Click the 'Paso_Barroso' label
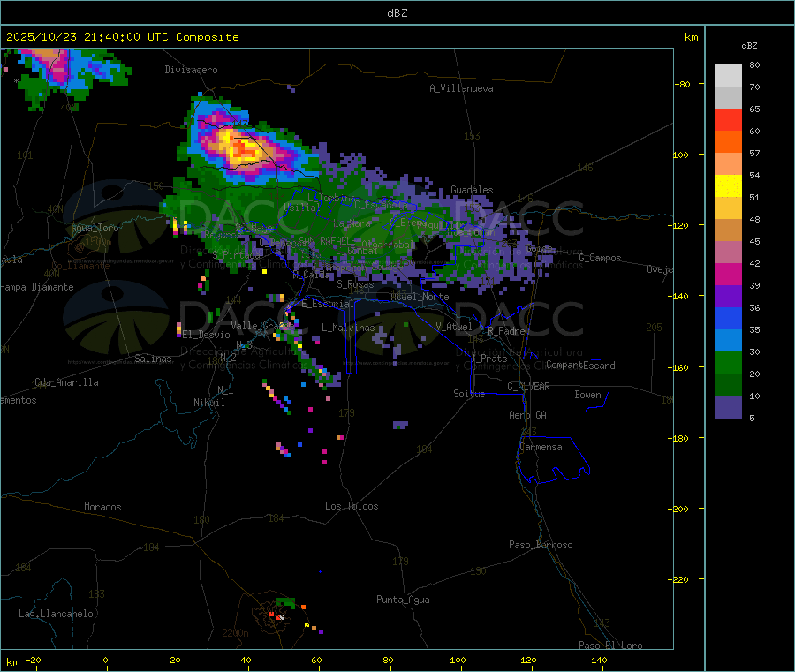Screen dimensions: 795x672 (x=541, y=545)
